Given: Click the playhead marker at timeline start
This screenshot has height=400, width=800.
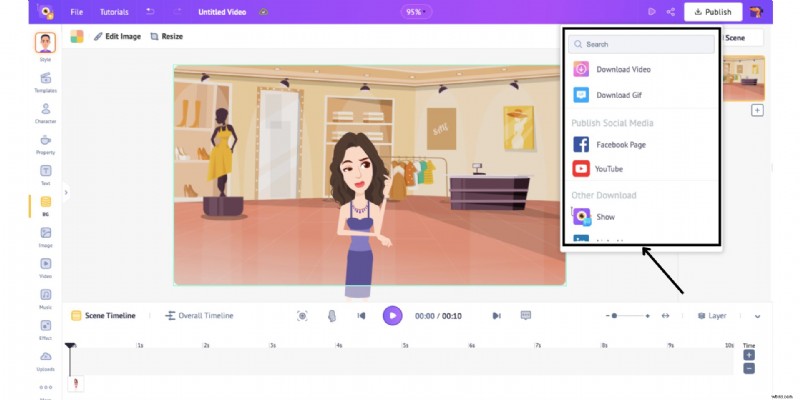Looking at the screenshot, I should [70, 346].
